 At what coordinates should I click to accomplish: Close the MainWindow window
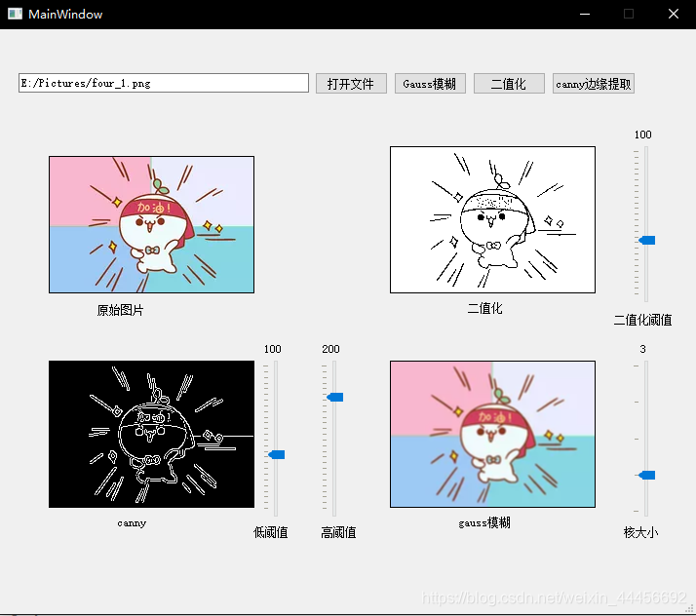click(x=674, y=15)
